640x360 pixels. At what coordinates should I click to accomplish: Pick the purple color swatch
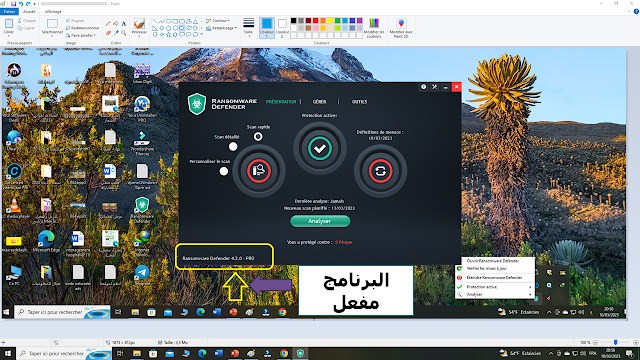click(360, 20)
